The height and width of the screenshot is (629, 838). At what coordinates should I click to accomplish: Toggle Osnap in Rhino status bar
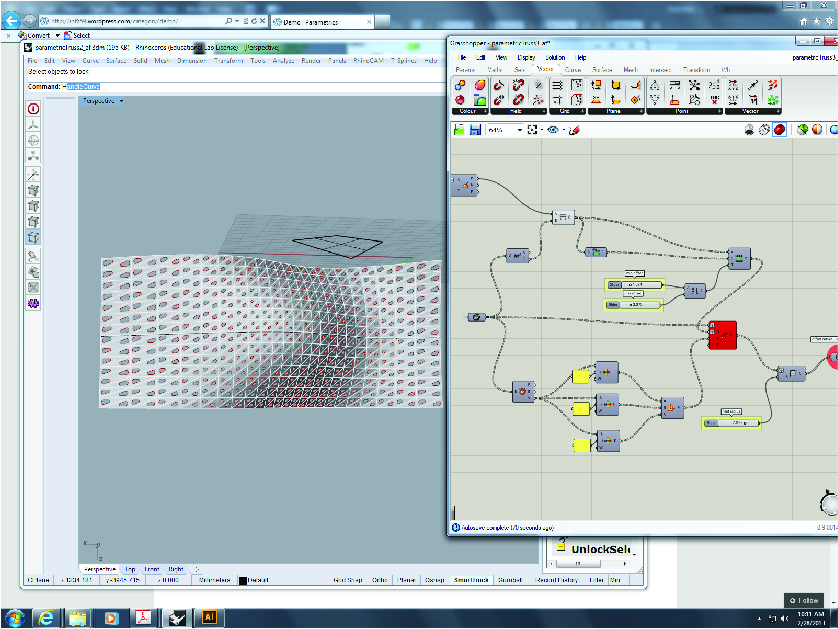click(435, 580)
